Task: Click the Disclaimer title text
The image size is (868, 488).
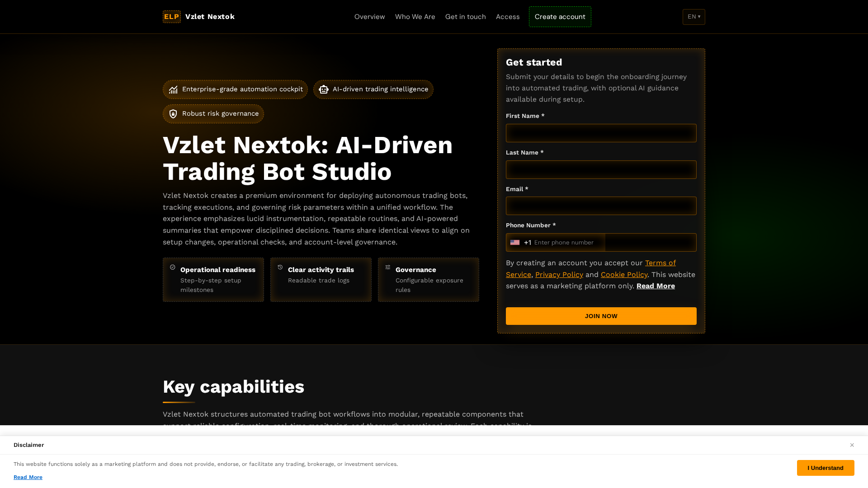Action: click(28, 445)
